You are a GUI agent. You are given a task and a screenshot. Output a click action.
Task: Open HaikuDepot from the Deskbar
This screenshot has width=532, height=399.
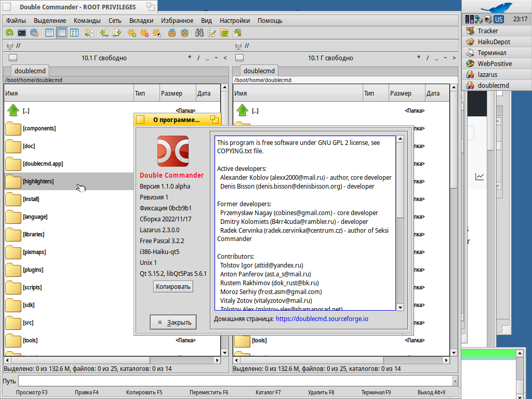pos(496,42)
